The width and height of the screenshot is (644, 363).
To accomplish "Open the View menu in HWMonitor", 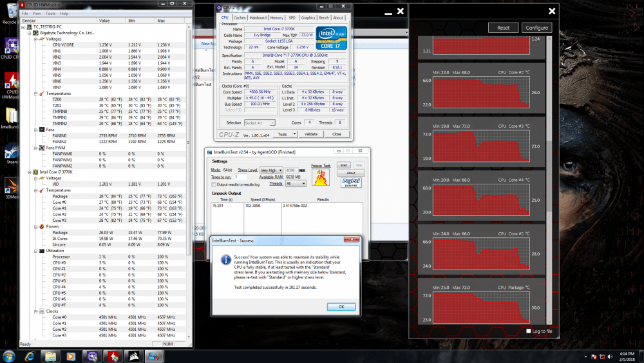I will [x=37, y=13].
